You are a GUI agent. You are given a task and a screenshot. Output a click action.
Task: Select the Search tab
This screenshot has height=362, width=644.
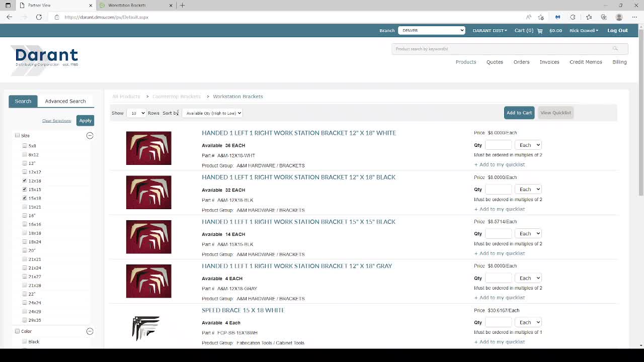(23, 101)
